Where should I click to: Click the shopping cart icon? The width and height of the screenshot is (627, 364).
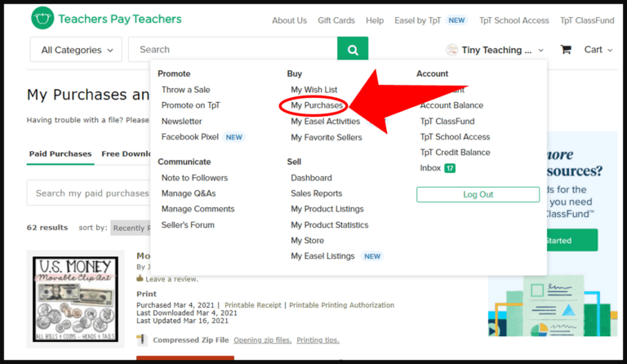coord(566,50)
